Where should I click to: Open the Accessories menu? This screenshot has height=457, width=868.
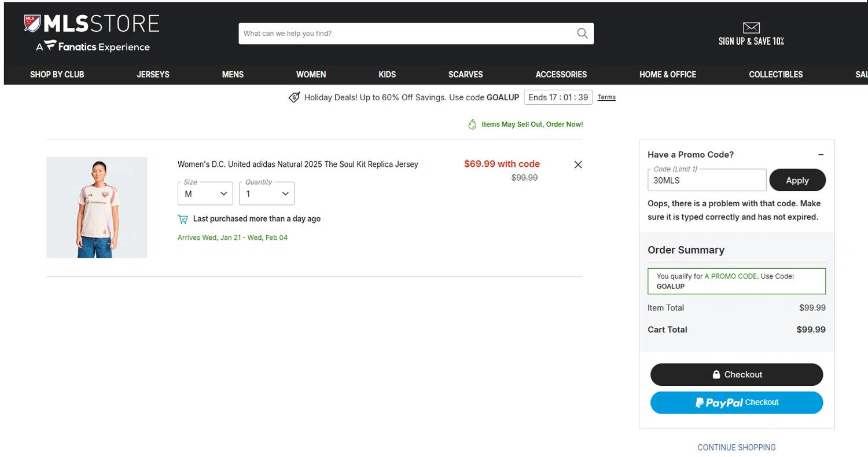click(561, 75)
